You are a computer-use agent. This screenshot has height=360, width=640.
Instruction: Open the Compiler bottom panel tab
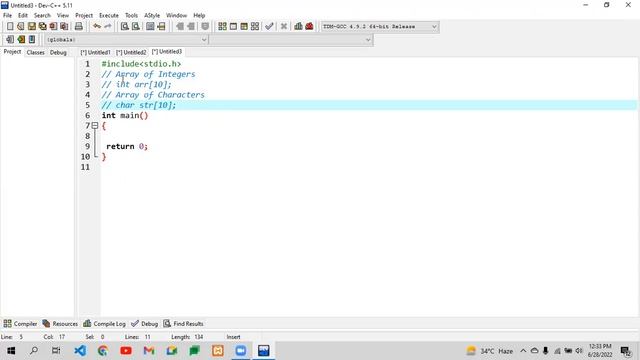[x=20, y=324]
